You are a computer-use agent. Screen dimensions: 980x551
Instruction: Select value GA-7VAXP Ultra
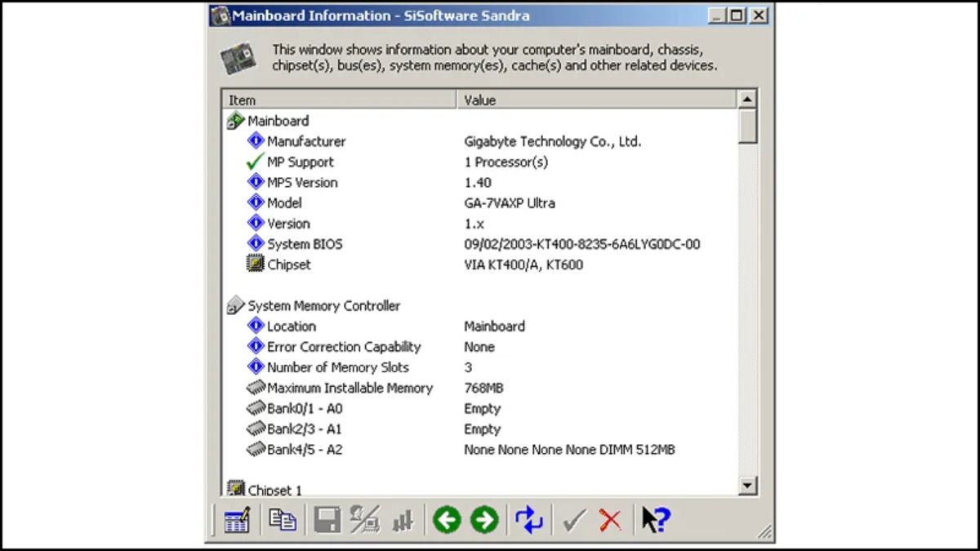pos(510,202)
